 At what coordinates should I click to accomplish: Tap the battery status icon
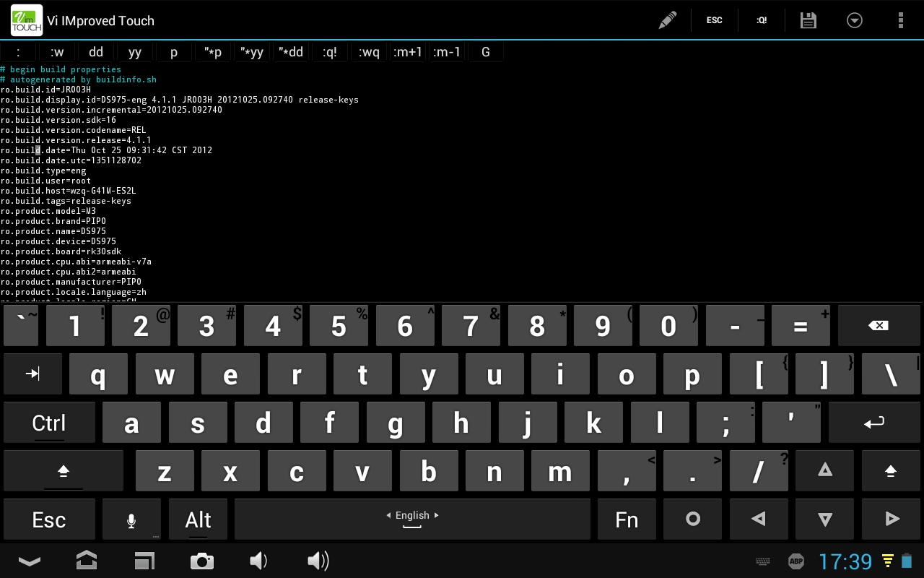pos(907,561)
